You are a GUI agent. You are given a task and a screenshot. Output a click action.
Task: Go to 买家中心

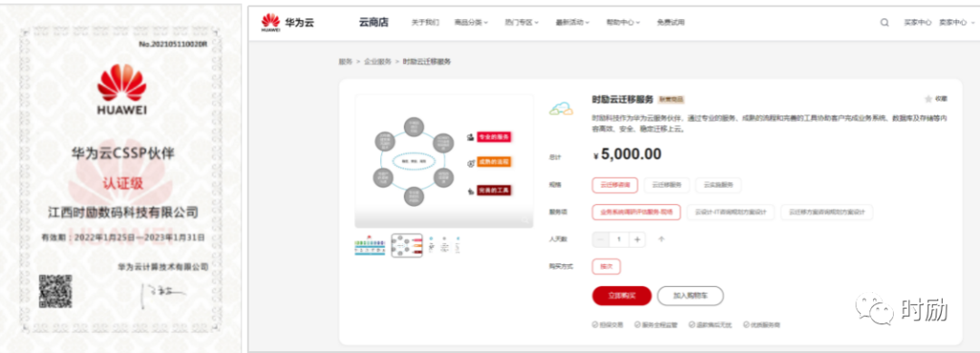(917, 23)
